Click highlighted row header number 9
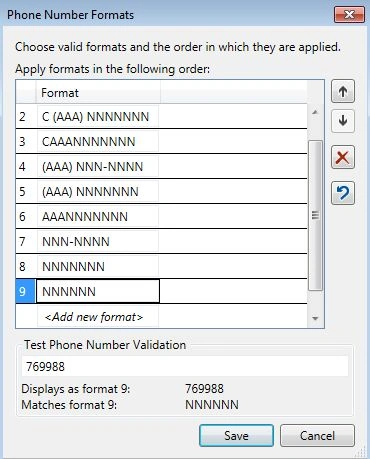The width and height of the screenshot is (370, 459). (25, 292)
